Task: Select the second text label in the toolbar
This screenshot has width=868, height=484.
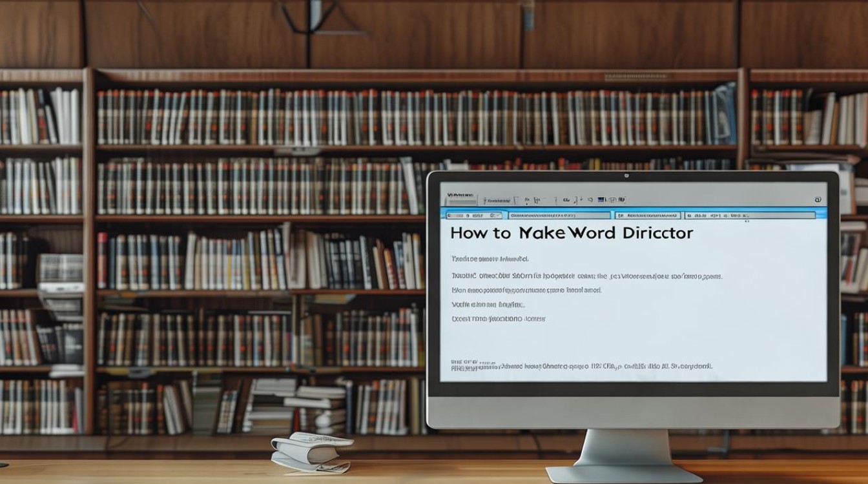Action: (x=497, y=201)
